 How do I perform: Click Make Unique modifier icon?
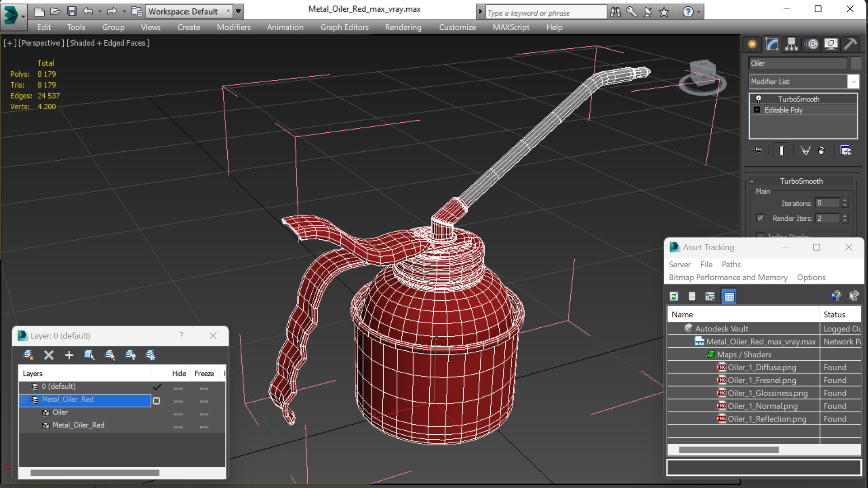click(x=805, y=150)
